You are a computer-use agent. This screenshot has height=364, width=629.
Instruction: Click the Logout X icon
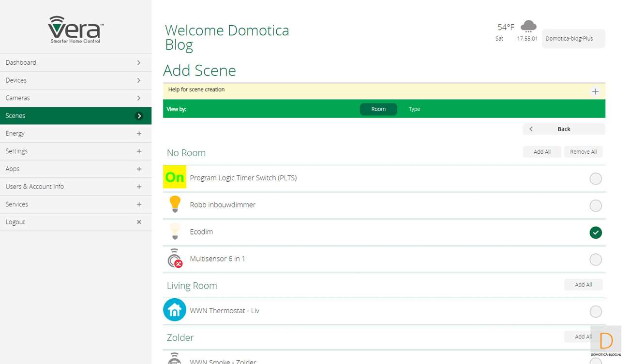(139, 222)
